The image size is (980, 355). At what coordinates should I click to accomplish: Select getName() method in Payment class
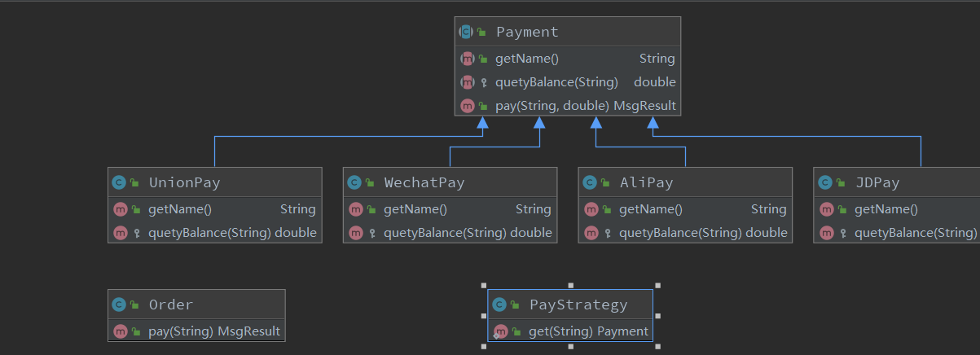[567, 59]
